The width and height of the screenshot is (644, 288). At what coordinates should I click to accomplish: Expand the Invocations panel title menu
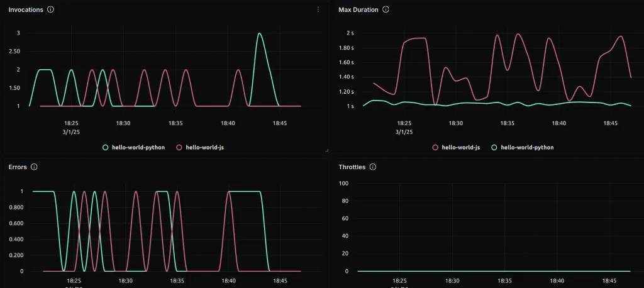[25, 9]
